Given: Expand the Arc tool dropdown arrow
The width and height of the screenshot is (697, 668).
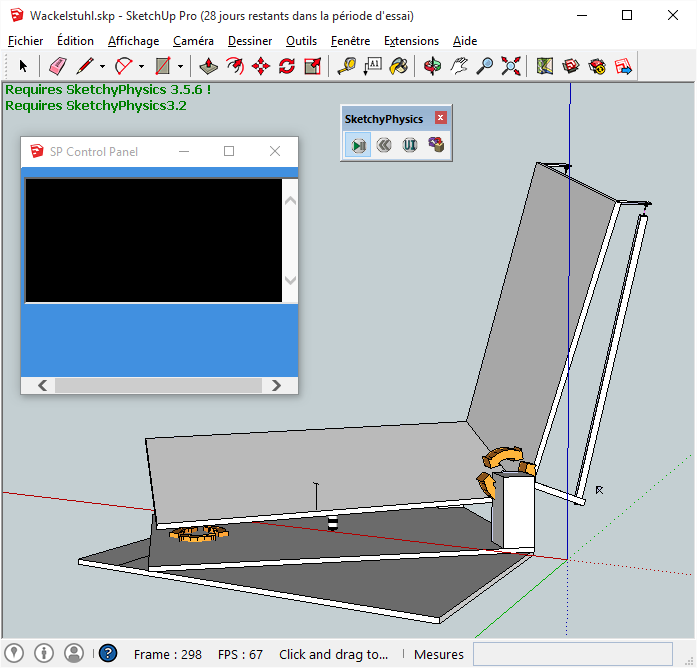Looking at the screenshot, I should point(141,67).
